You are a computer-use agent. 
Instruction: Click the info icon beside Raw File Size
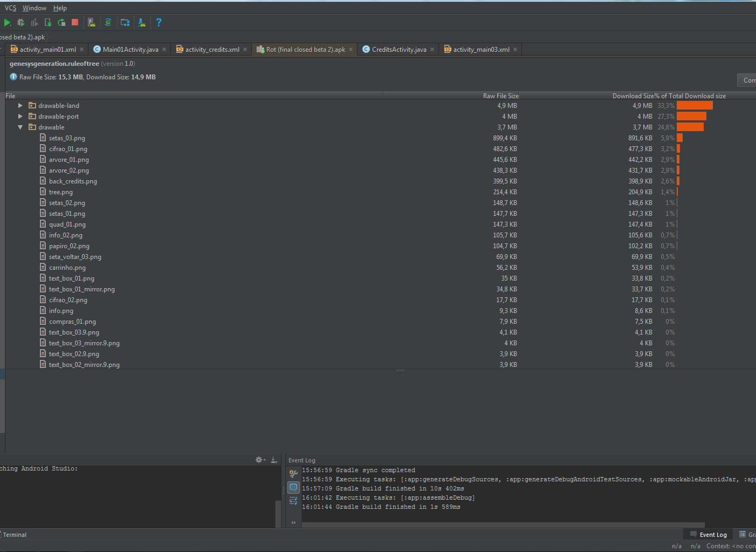[13, 77]
